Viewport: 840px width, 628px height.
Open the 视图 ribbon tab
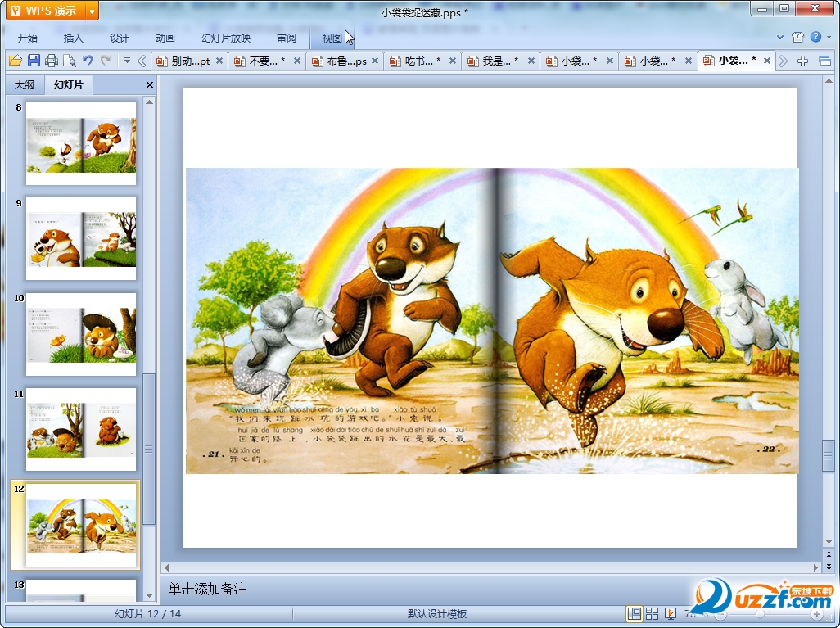pyautogui.click(x=332, y=38)
